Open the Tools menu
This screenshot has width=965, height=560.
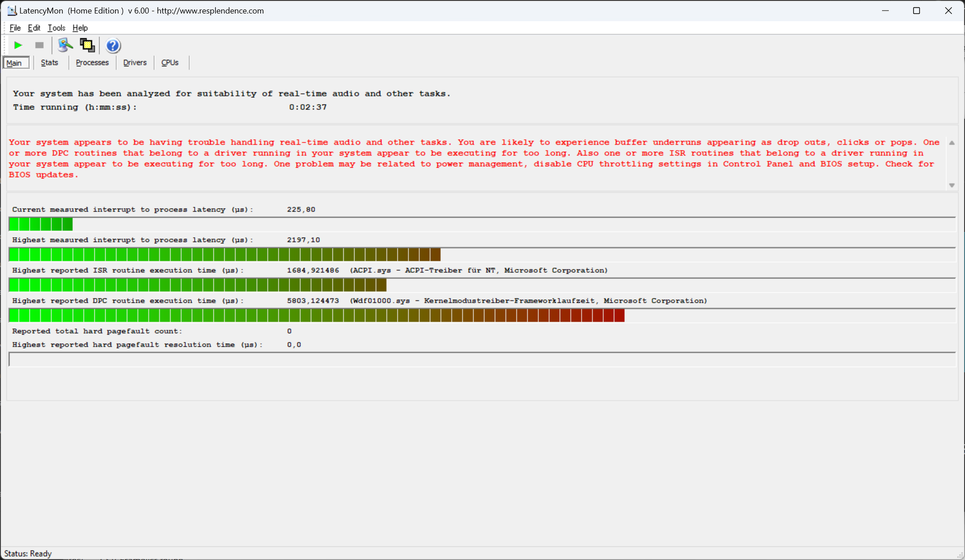pos(56,28)
